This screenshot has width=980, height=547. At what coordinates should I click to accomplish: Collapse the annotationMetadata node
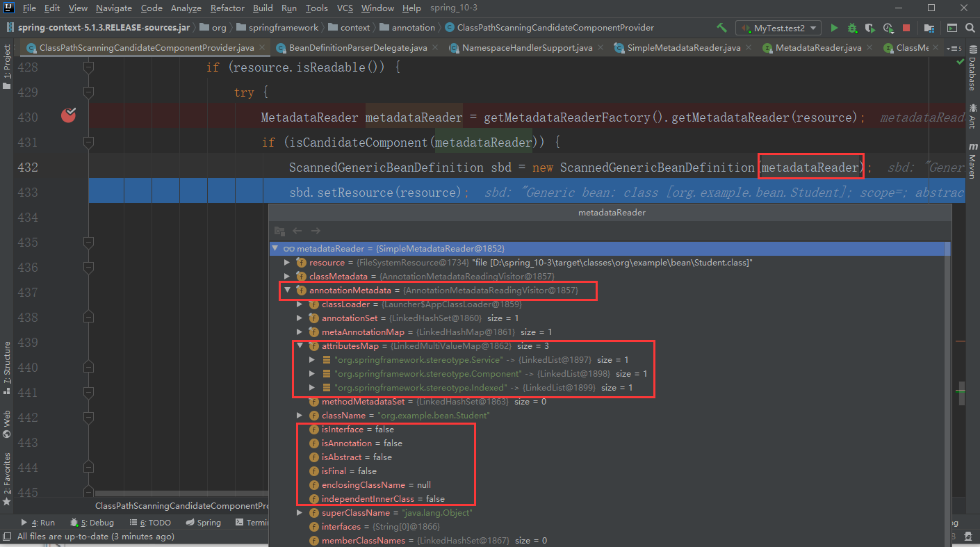pyautogui.click(x=287, y=290)
